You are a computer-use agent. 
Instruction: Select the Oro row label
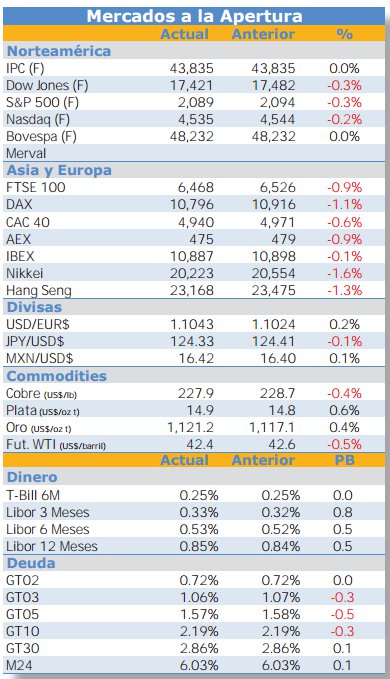(x=39, y=428)
